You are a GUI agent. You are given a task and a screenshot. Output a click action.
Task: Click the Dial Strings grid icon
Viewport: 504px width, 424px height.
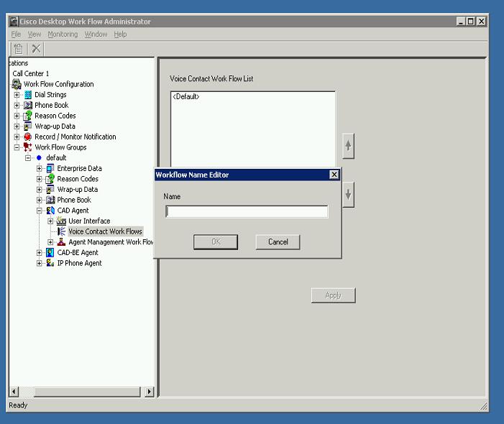tap(28, 95)
